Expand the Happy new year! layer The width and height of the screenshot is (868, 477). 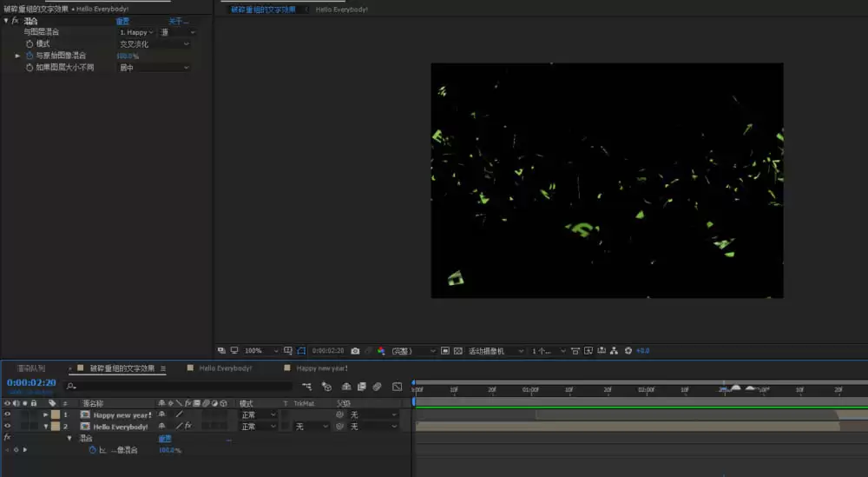(x=46, y=414)
